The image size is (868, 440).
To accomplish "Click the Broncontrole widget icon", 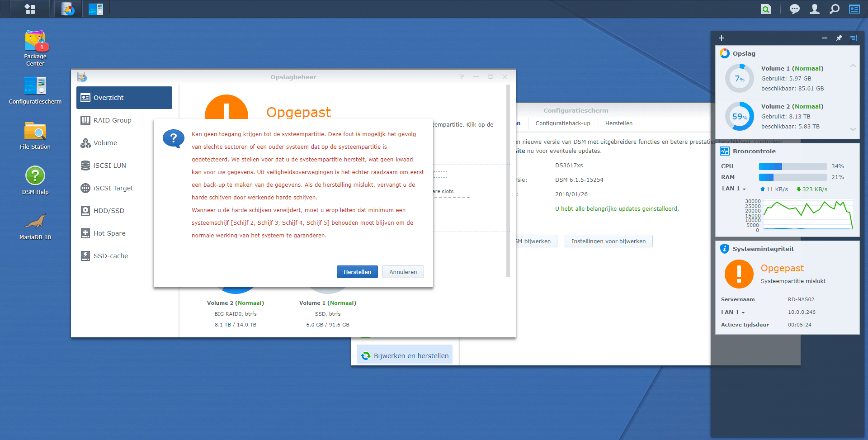I will 725,151.
